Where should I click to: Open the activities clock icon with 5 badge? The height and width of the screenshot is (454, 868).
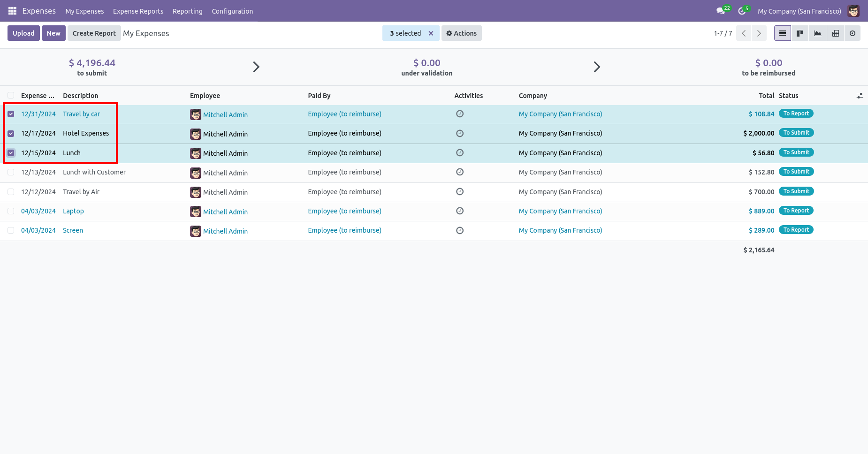point(742,11)
